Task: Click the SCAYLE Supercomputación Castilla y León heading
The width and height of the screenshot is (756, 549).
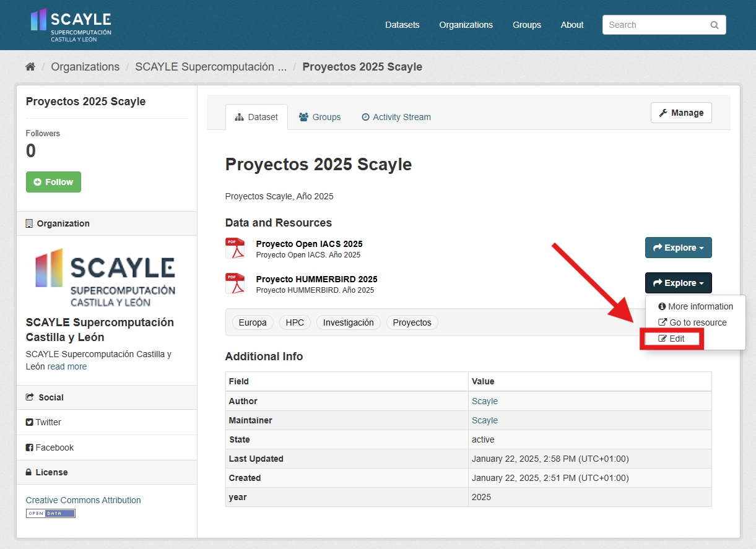Action: (100, 330)
